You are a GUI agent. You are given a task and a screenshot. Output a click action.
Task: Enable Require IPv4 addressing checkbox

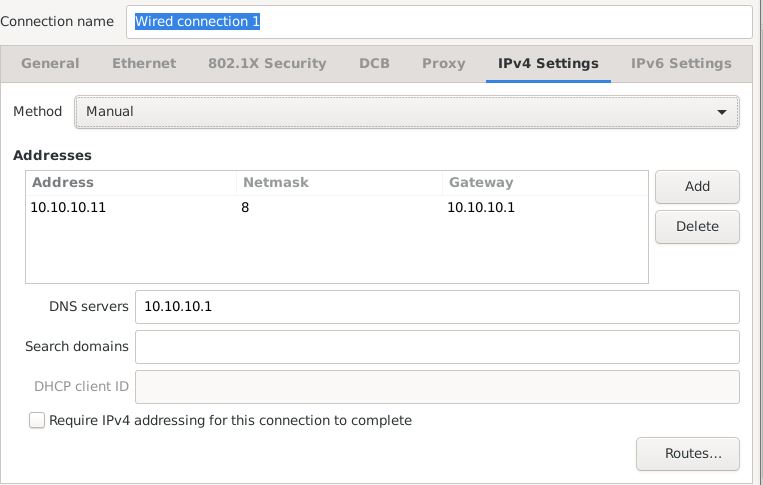click(37, 420)
